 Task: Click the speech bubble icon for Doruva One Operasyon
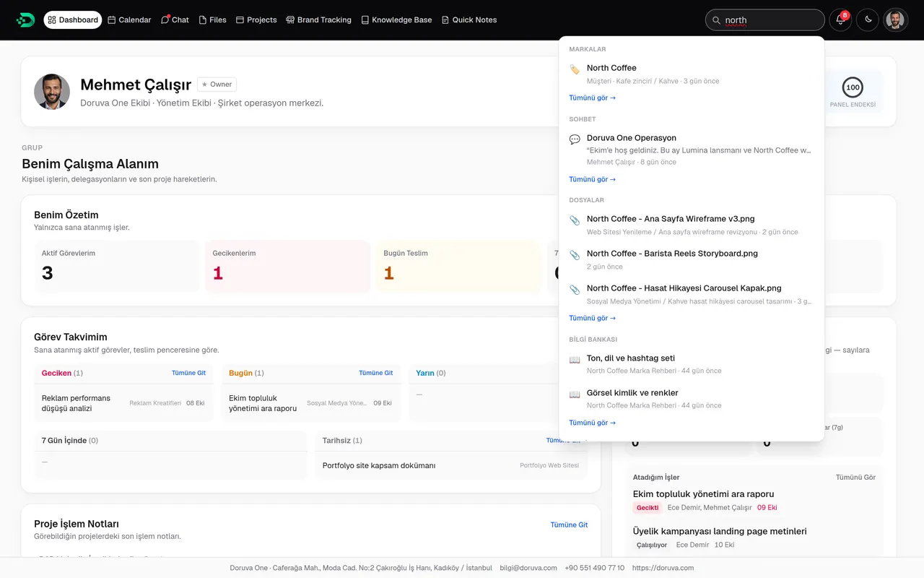pos(575,139)
